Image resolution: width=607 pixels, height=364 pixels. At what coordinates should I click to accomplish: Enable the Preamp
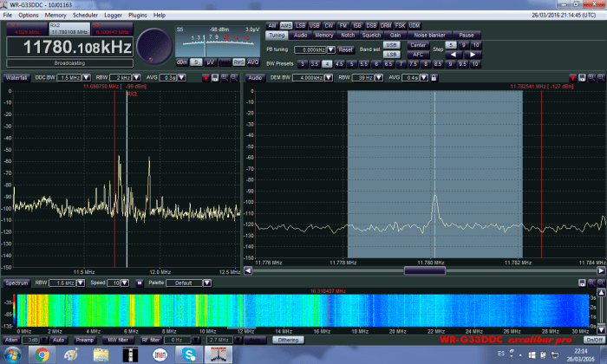coord(85,339)
